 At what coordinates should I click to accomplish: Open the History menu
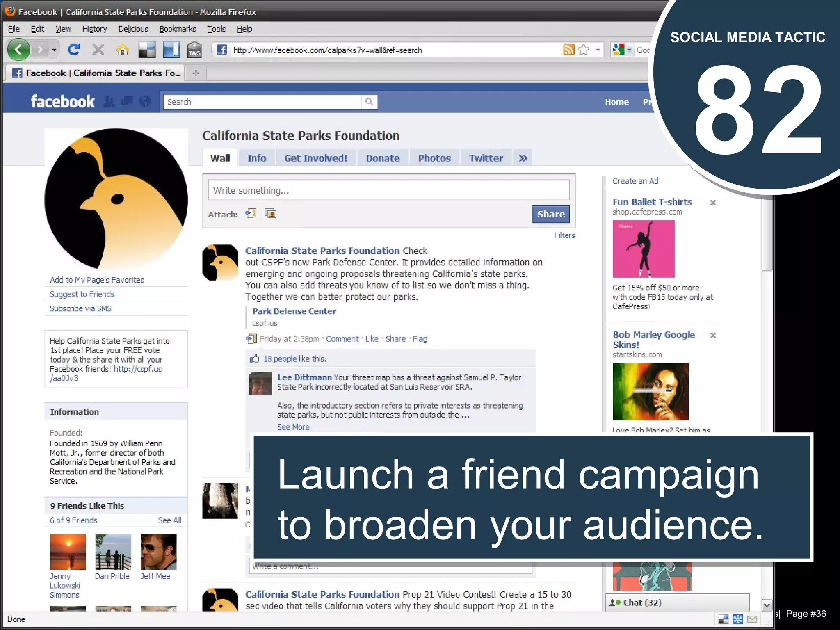pos(95,29)
